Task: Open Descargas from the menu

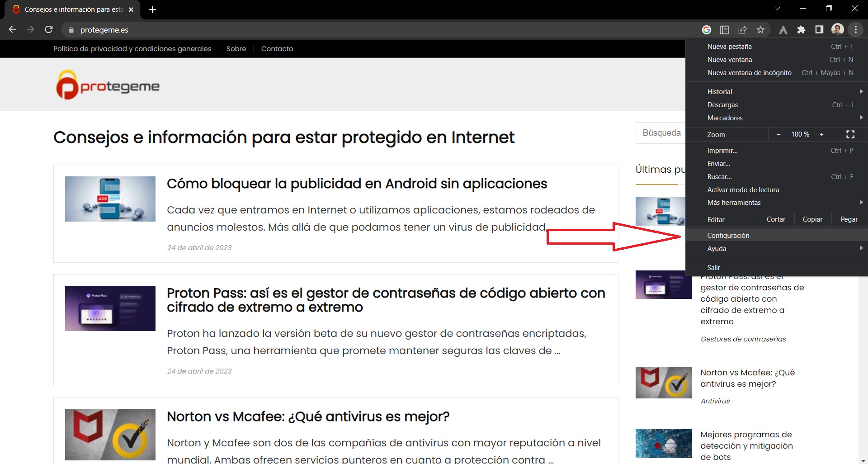Action: pyautogui.click(x=777, y=105)
